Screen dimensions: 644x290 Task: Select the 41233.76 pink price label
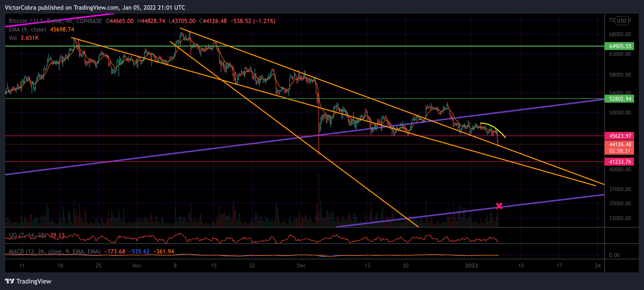(619, 162)
